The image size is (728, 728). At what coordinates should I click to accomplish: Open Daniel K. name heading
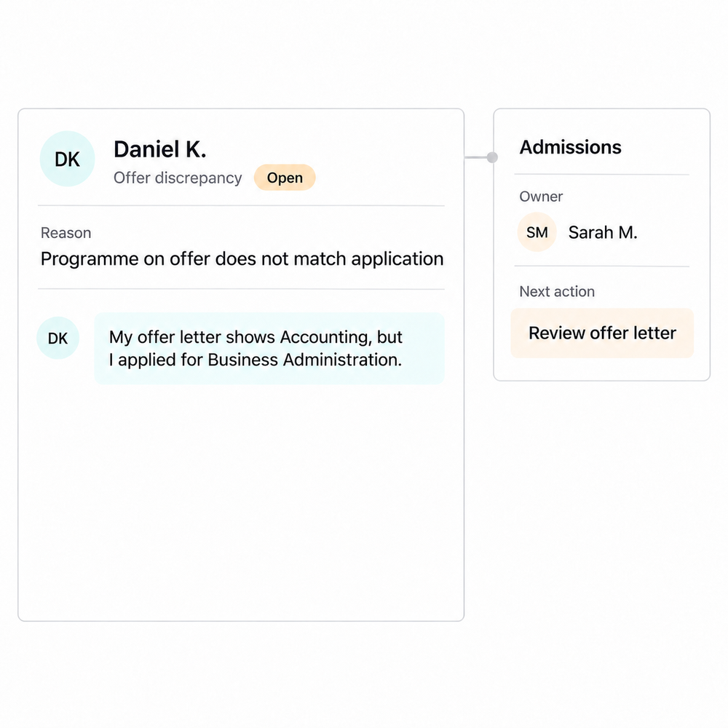pyautogui.click(x=159, y=149)
